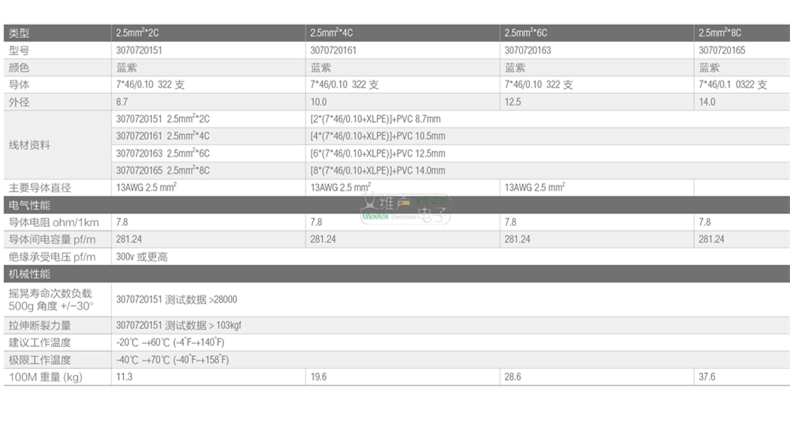
Task: Click the -40℃~+70℃ temperature range value
Action: (172, 360)
